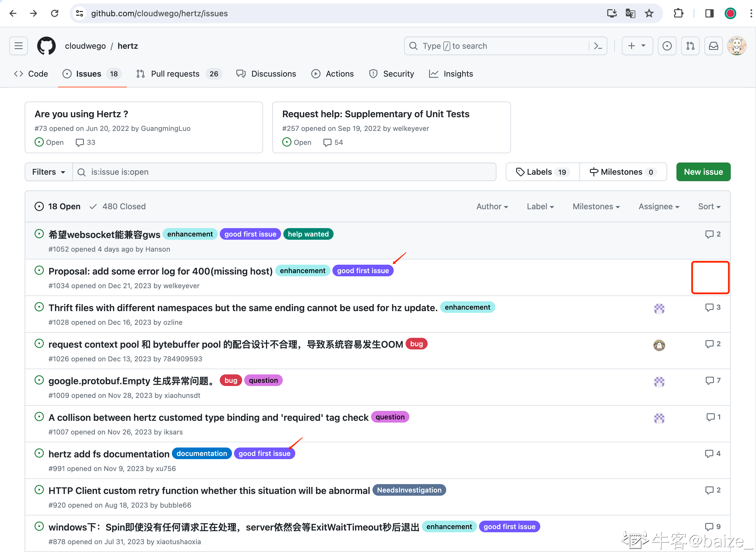The height and width of the screenshot is (552, 756).
Task: Expand the Label filter dropdown
Action: 540,207
